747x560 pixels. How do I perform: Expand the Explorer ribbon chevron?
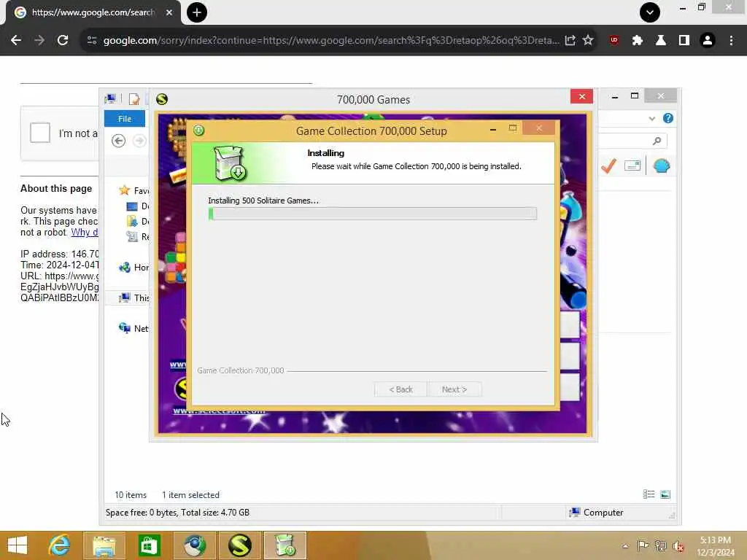[651, 119]
